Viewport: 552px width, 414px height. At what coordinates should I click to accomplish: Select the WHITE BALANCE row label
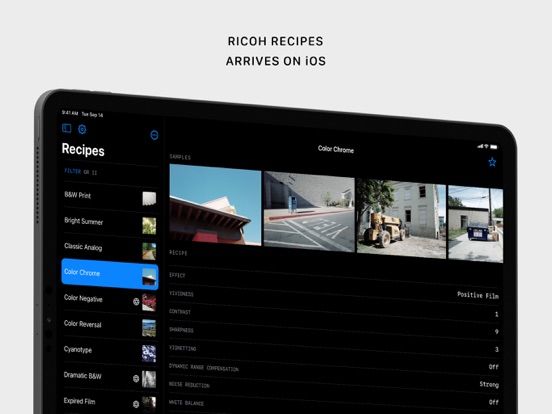[187, 403]
